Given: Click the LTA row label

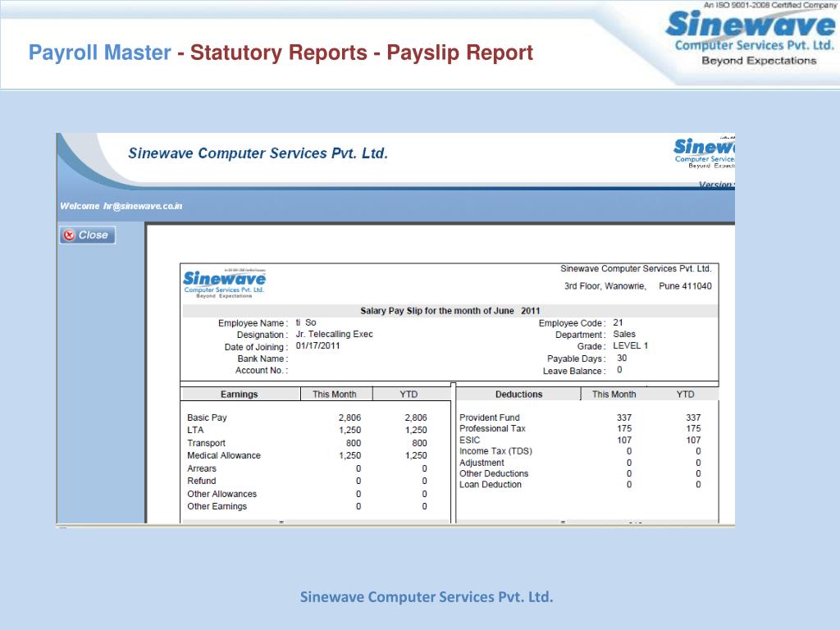Looking at the screenshot, I should pos(195,430).
